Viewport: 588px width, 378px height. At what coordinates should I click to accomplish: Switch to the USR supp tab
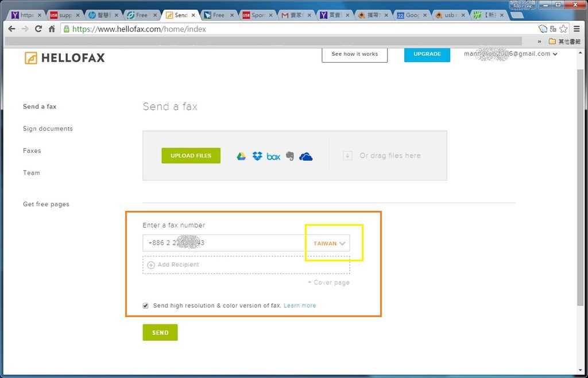[x=65, y=16]
